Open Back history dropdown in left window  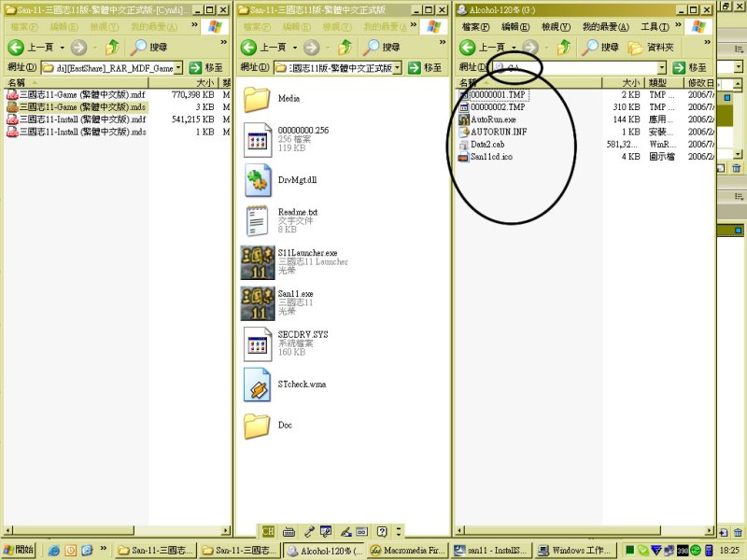pyautogui.click(x=62, y=48)
